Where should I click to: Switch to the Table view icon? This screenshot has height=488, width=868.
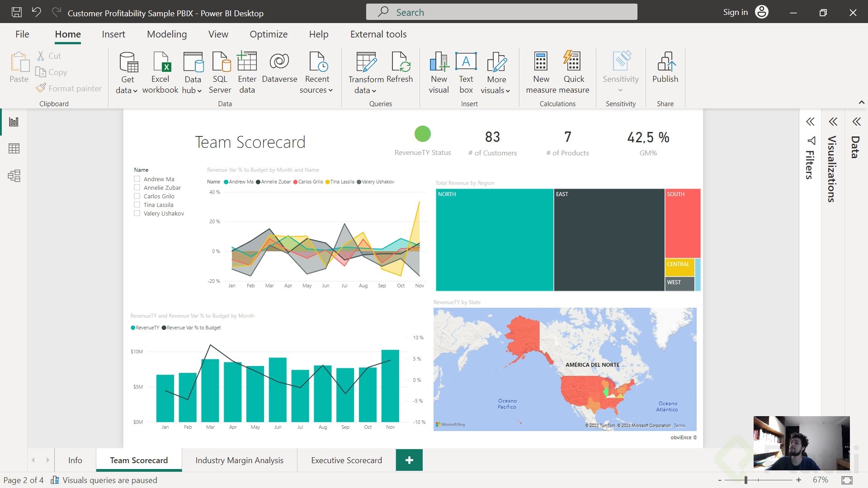coord(14,148)
